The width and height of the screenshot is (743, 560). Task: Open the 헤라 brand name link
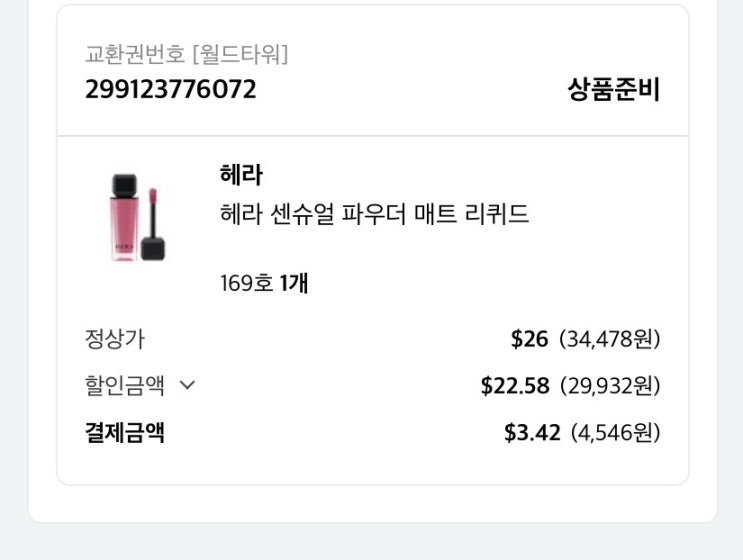(x=241, y=174)
